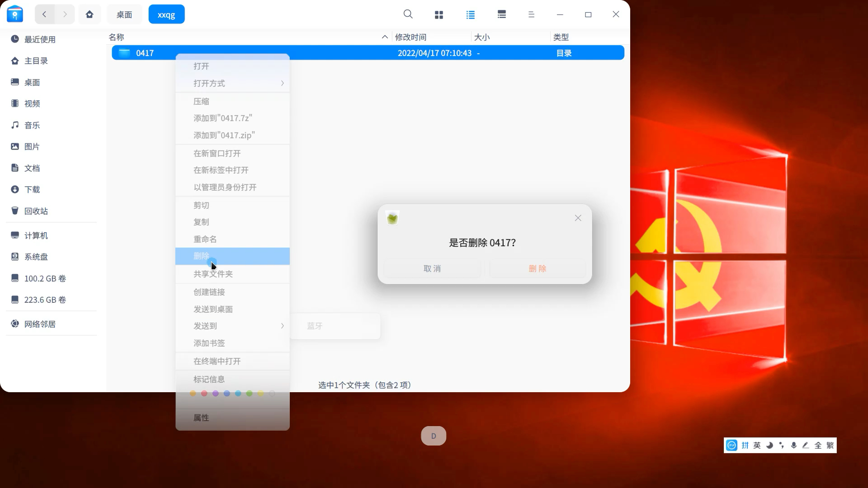This screenshot has width=868, height=488.
Task: Click the iFly input method logo
Action: tap(731, 446)
